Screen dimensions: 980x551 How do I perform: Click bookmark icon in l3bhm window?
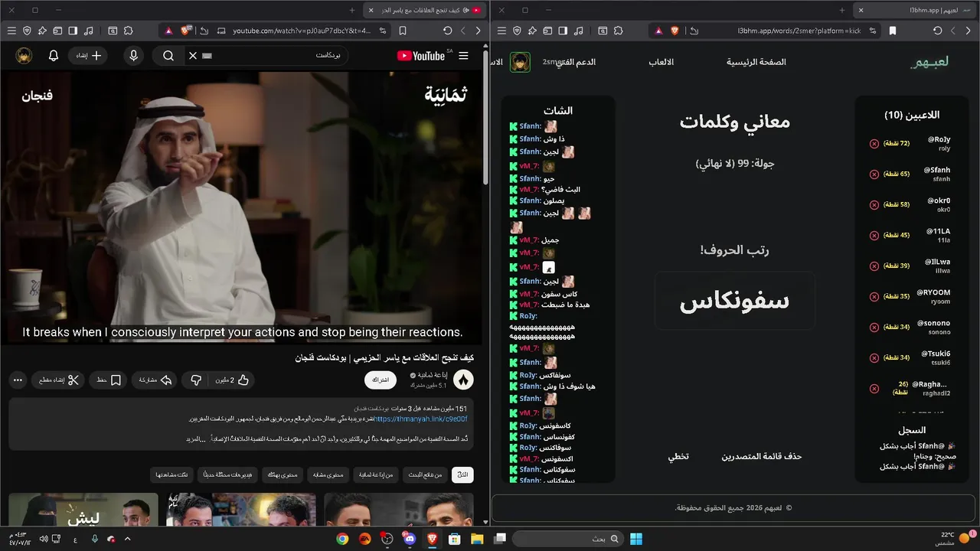click(893, 31)
